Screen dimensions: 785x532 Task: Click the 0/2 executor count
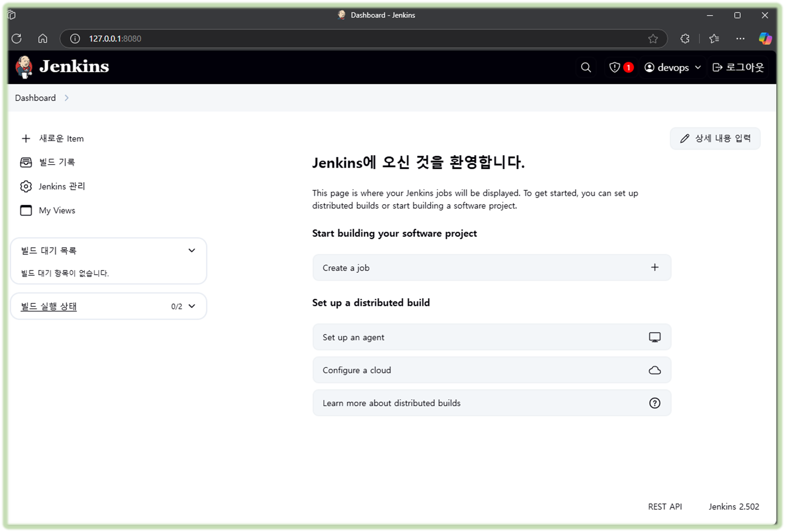click(x=177, y=307)
